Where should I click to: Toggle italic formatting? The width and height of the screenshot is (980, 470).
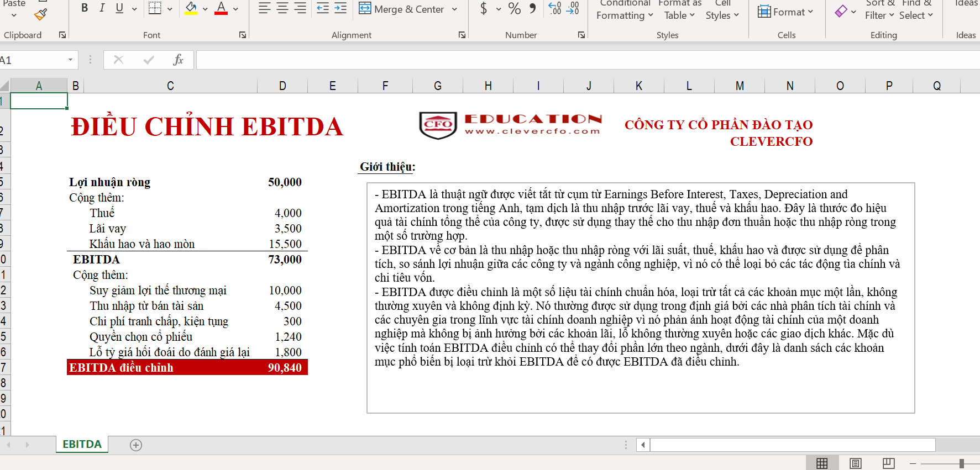(102, 9)
